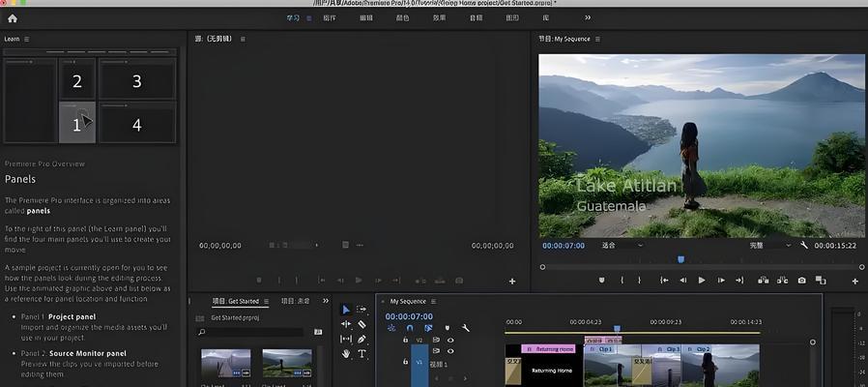
Task: Open the Program Monitor panel menu
Action: coord(597,39)
